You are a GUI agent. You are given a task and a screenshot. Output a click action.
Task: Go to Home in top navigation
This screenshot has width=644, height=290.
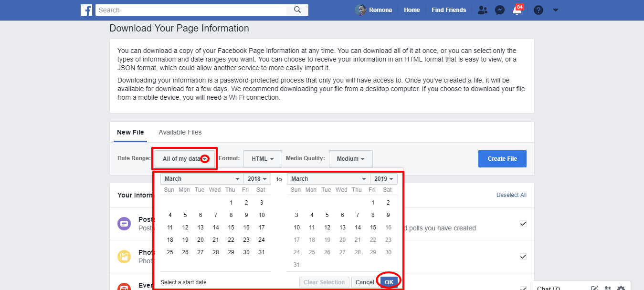coord(412,10)
